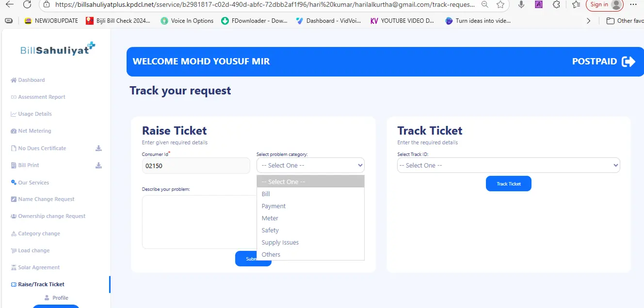Click the PostPaid logout arrow icon
644x308 pixels.
click(x=628, y=62)
